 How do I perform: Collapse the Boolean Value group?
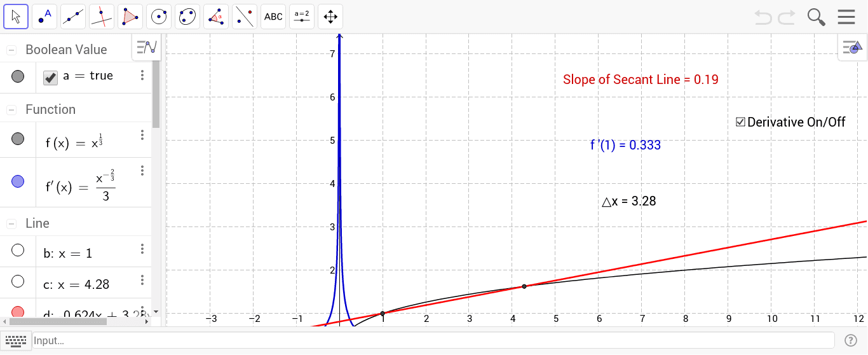[11, 50]
